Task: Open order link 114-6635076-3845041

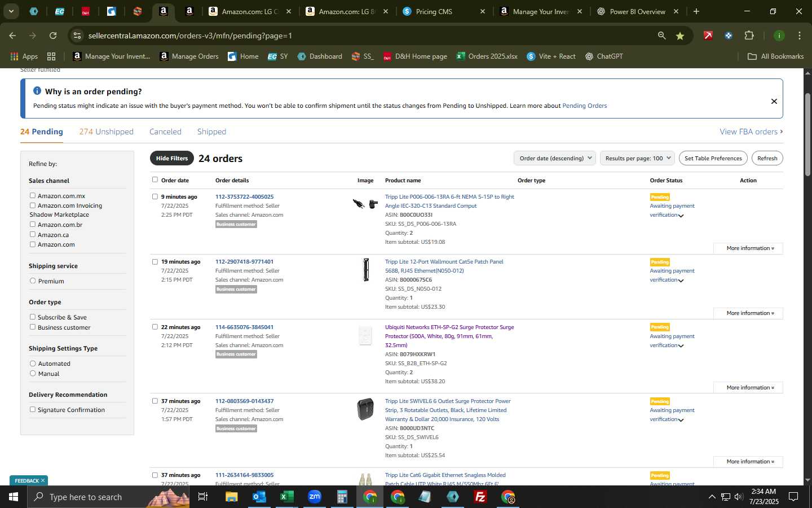Action: 244,327
